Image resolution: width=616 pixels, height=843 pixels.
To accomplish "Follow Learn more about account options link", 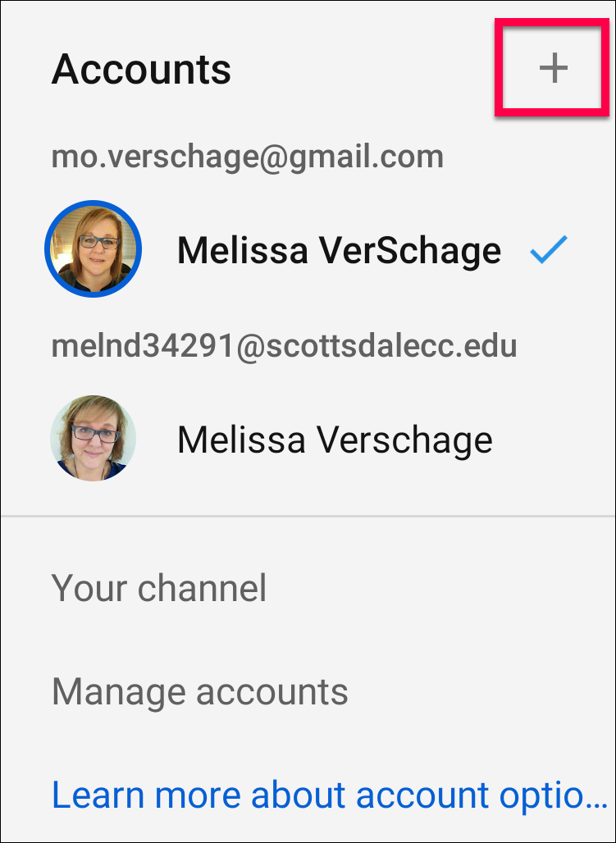I will coord(330,795).
